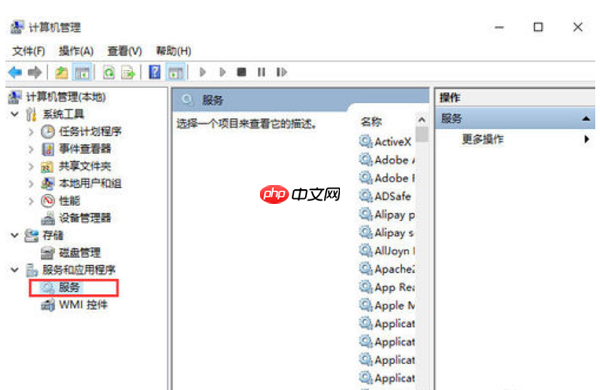The height and width of the screenshot is (390, 600).
Task: Click the second play arrow toolbar icon
Action: [x=222, y=72]
